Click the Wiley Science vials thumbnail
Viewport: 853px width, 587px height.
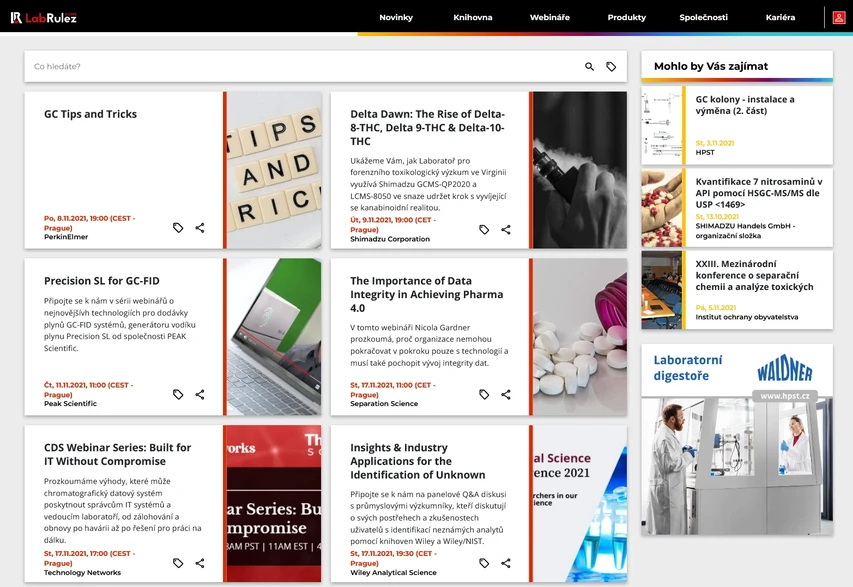pyautogui.click(x=580, y=504)
